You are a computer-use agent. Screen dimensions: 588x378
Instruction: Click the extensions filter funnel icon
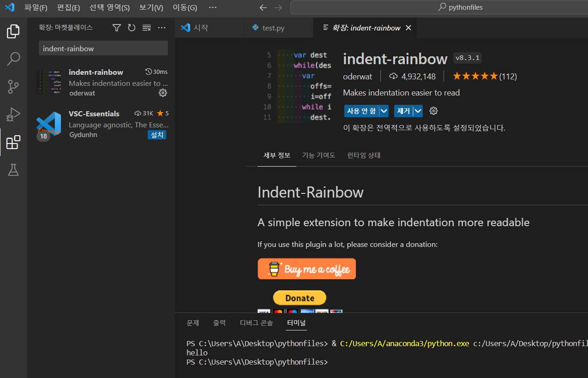(117, 28)
